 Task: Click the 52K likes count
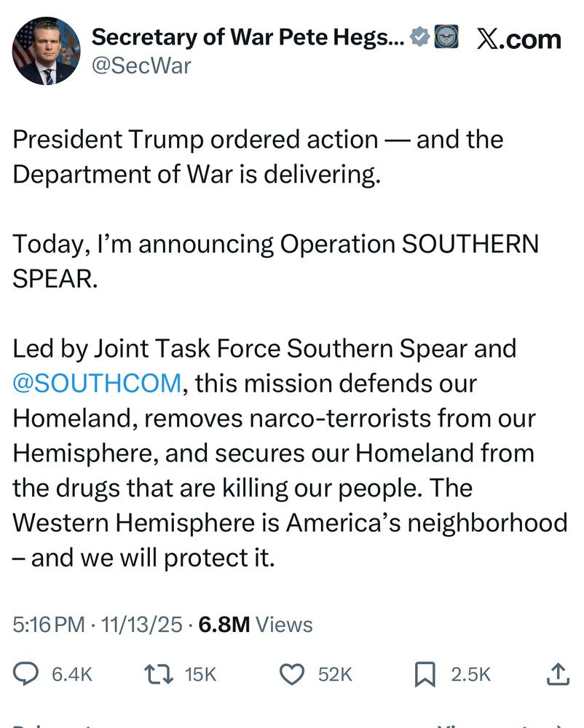pos(335,675)
